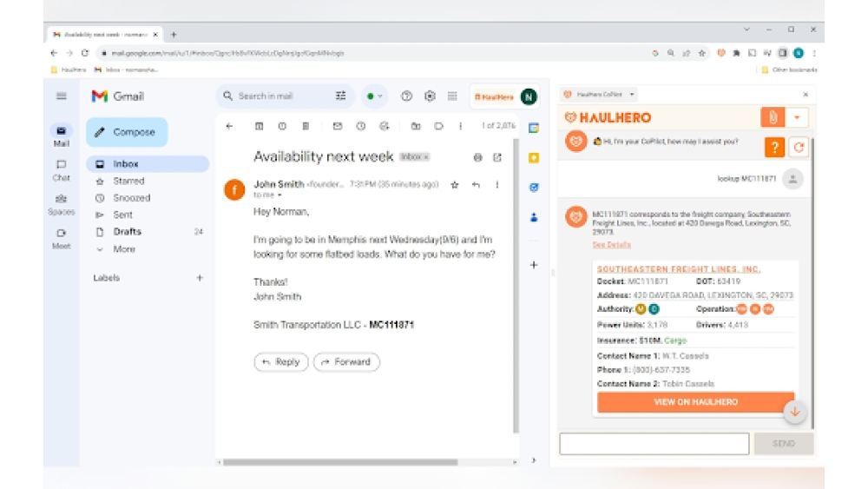Star John Smith's message

point(455,185)
